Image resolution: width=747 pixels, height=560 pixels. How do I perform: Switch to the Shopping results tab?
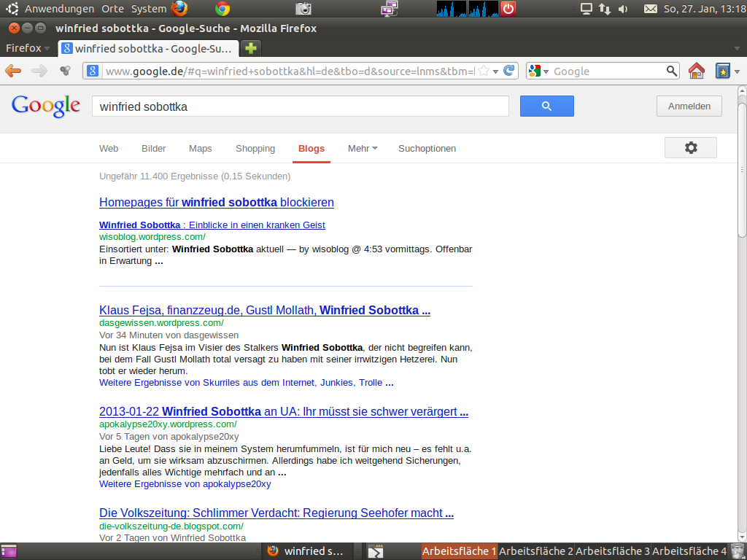255,149
